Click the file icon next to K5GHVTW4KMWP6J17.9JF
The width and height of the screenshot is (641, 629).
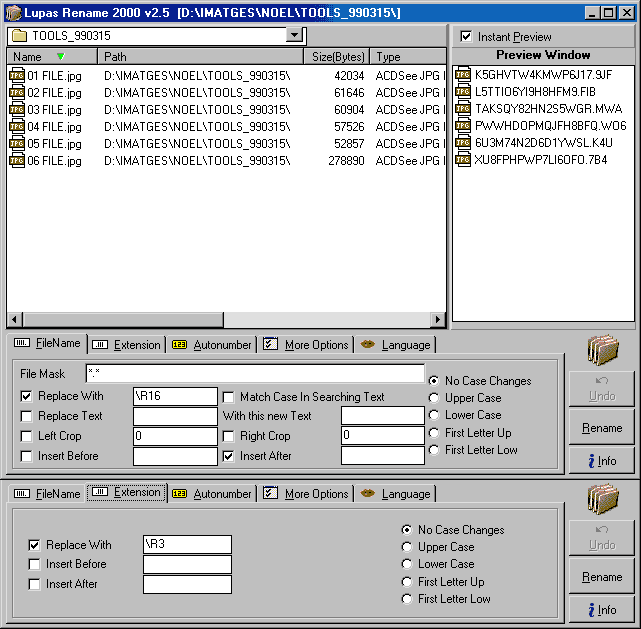point(463,75)
